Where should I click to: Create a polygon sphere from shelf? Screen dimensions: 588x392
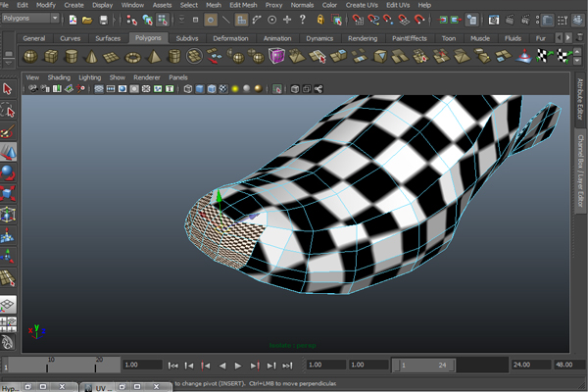30,57
